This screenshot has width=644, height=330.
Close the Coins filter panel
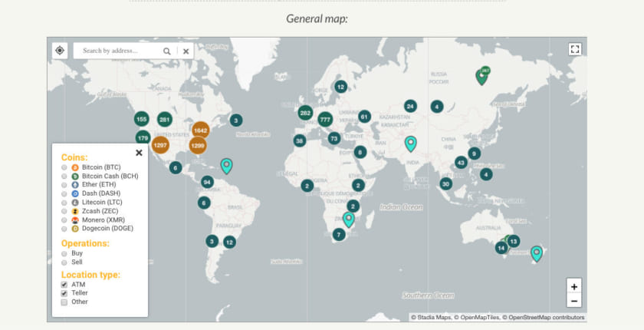point(139,153)
